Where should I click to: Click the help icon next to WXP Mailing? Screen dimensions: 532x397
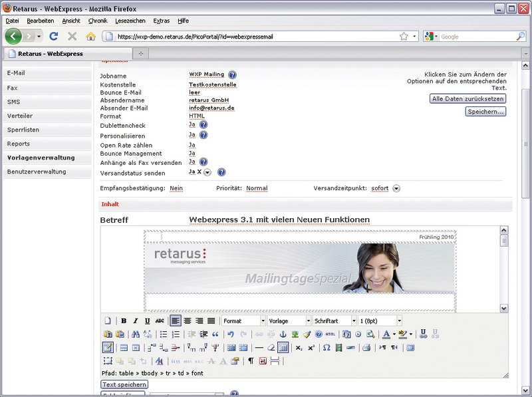[232, 75]
